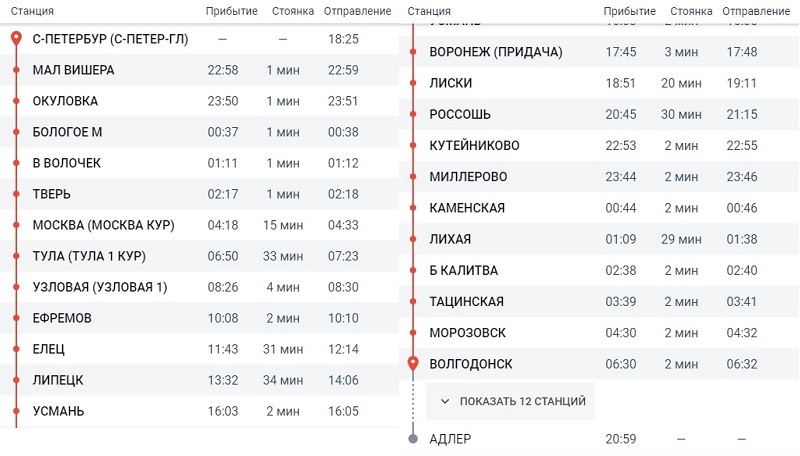This screenshot has width=800, height=456.
Task: Click the grey Адлер end-station dot
Action: pos(414,439)
